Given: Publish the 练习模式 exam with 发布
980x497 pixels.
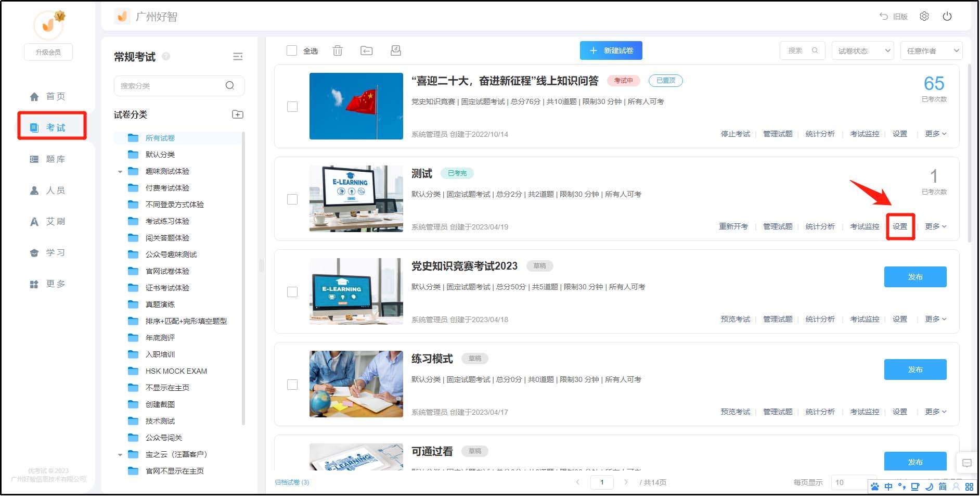Looking at the screenshot, I should tap(915, 369).
